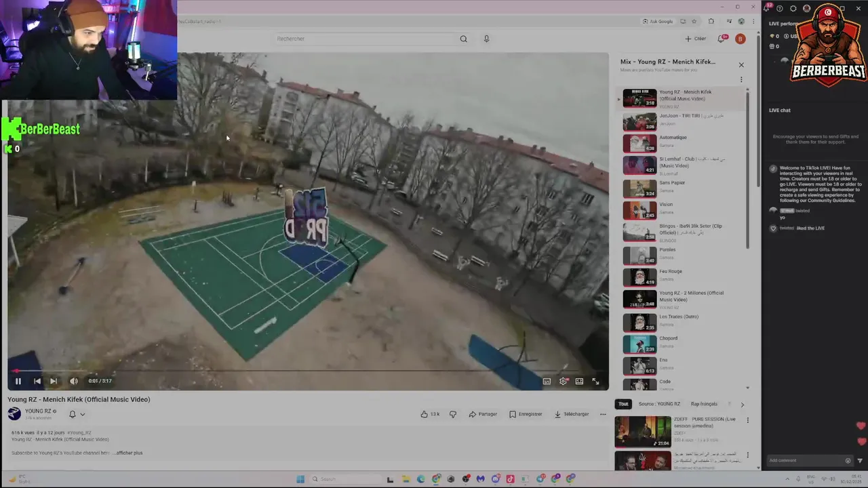Image resolution: width=868 pixels, height=488 pixels.
Task: Open the browser three-dot menu
Action: pos(753,21)
